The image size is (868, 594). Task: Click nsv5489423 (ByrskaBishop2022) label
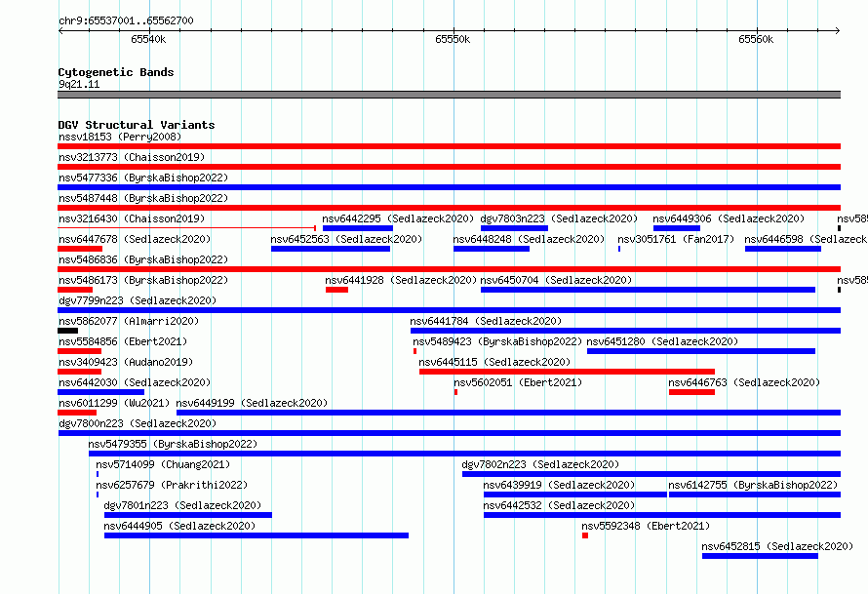pyautogui.click(x=497, y=341)
